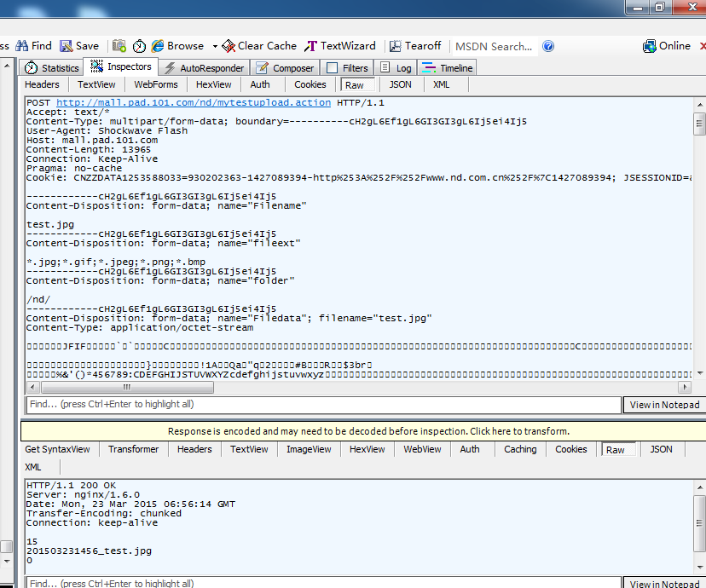Viewport: 706px width, 588px height.
Task: Select response TextView inspector tab
Action: point(249,449)
